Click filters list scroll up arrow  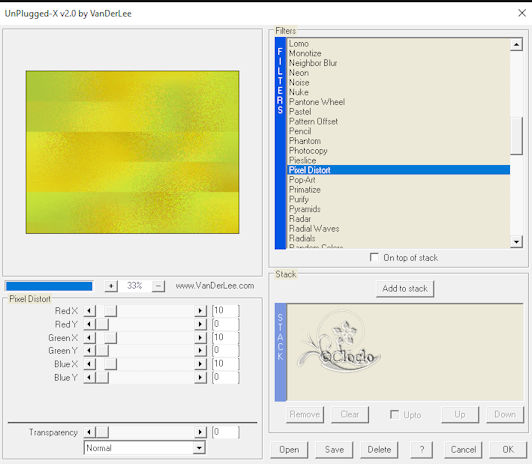click(516, 44)
